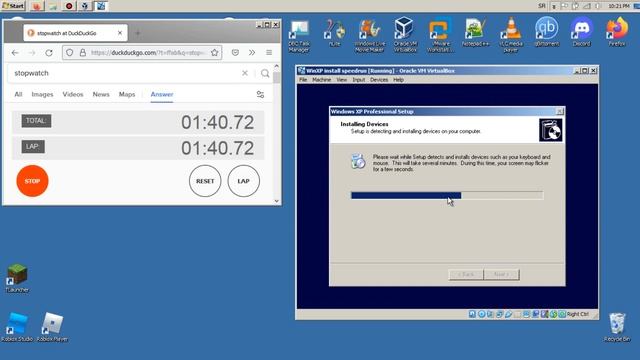Click the page scrollbar down arrow

click(x=277, y=201)
